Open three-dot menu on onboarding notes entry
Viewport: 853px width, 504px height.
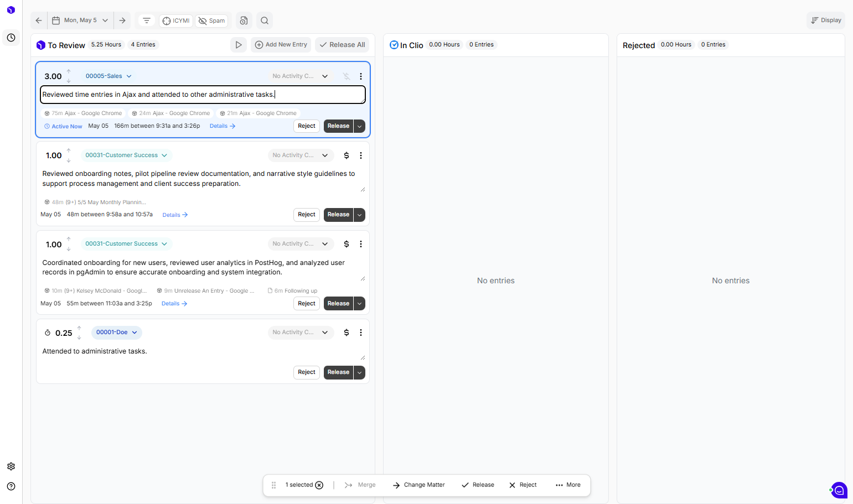tap(361, 155)
